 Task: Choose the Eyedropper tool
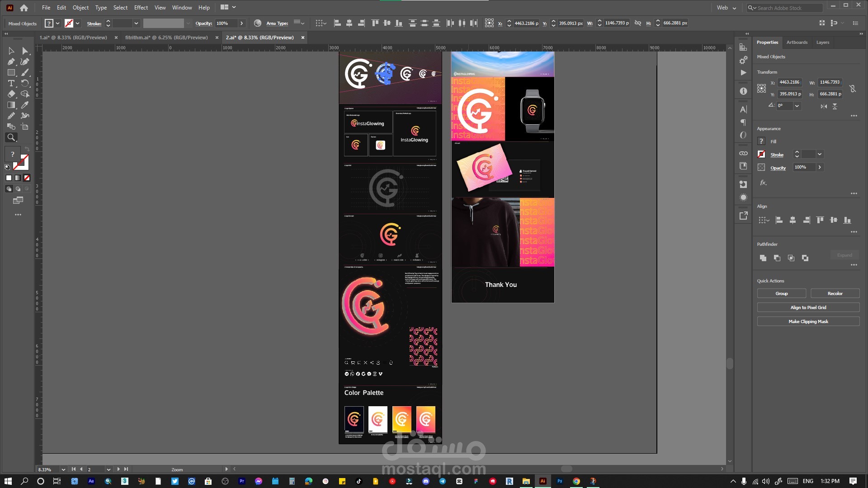tap(25, 105)
